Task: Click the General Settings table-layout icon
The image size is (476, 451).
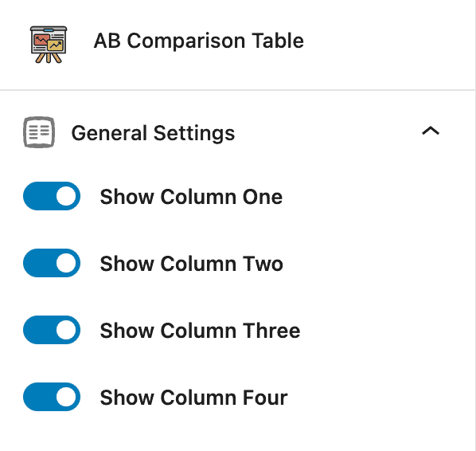Action: point(39,132)
